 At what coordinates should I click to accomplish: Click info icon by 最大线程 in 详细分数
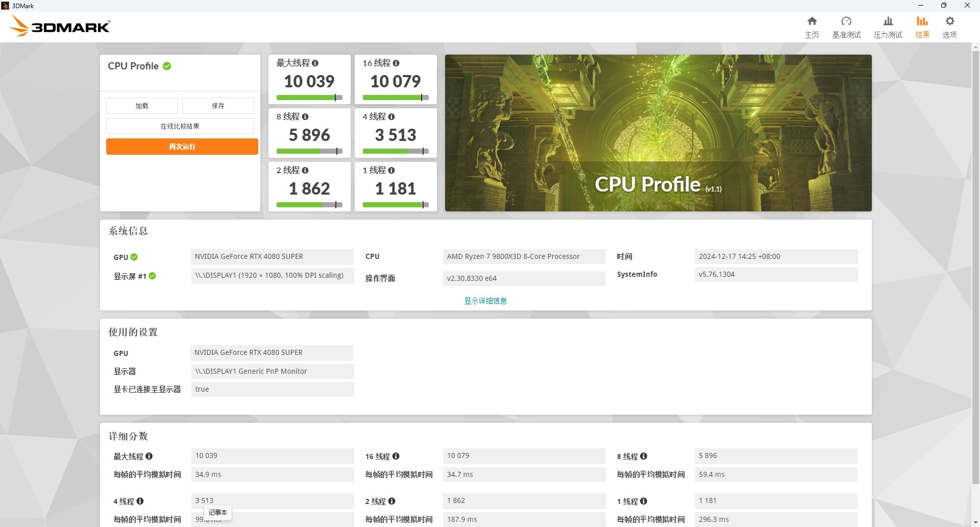[x=149, y=456]
